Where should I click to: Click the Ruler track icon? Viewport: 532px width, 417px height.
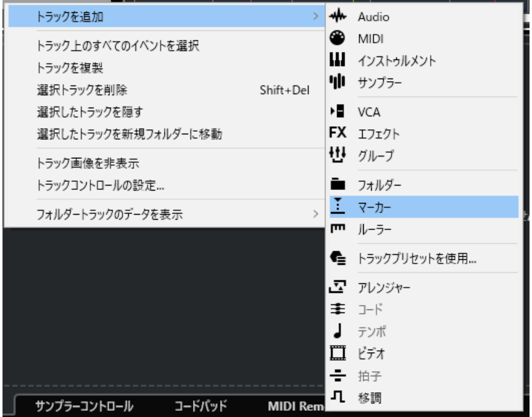click(x=337, y=228)
